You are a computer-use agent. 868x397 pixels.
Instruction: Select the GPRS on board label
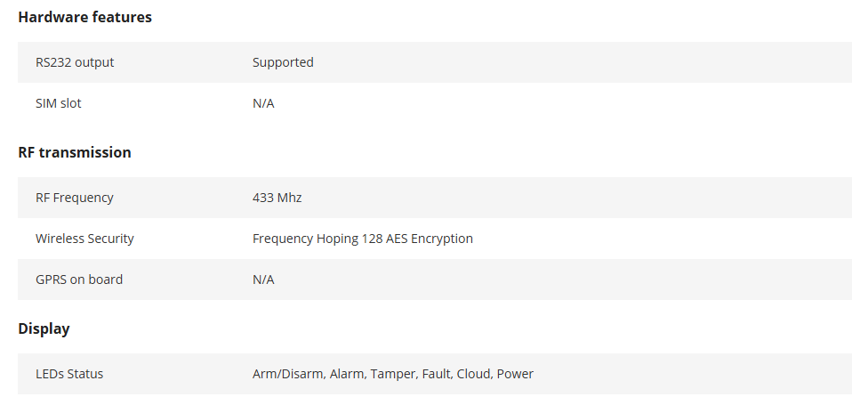click(x=79, y=280)
